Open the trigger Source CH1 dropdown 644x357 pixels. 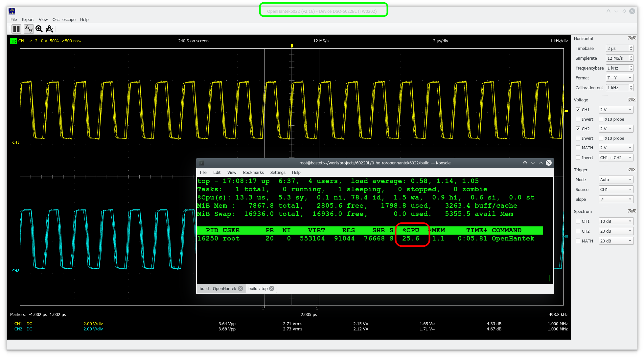tap(616, 189)
